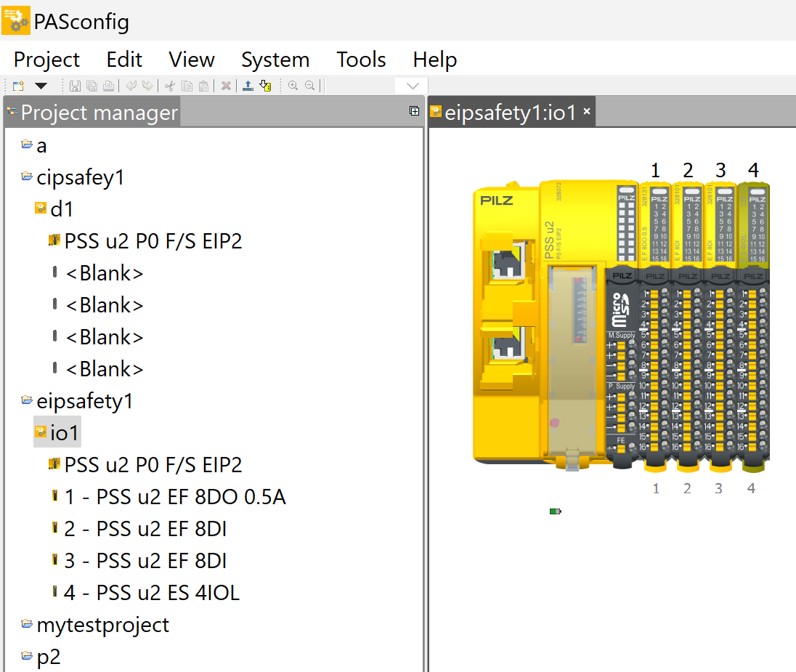Click the New project toolbar icon

[x=18, y=86]
